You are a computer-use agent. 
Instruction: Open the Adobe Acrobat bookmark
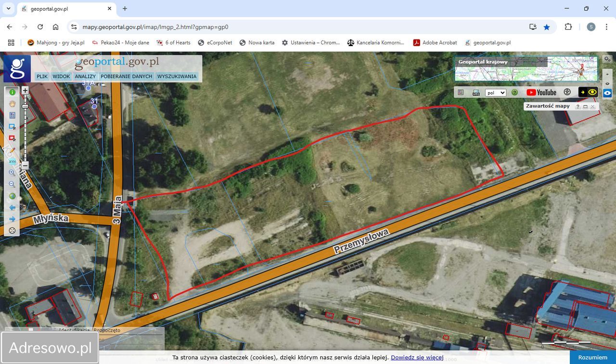click(x=435, y=42)
